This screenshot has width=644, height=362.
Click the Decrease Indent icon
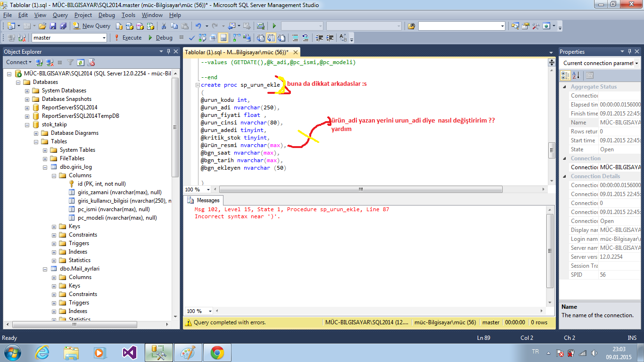coord(319,38)
